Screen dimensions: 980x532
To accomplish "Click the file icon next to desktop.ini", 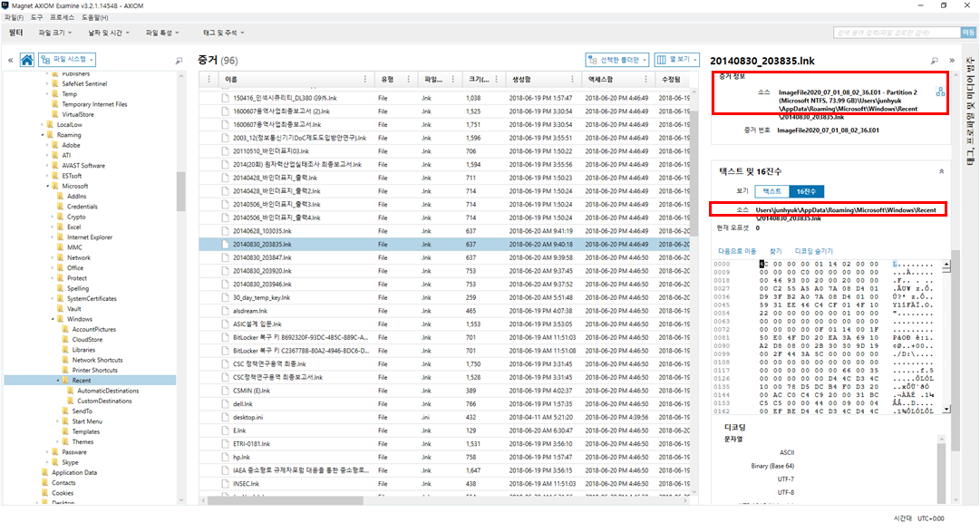I will click(x=227, y=417).
